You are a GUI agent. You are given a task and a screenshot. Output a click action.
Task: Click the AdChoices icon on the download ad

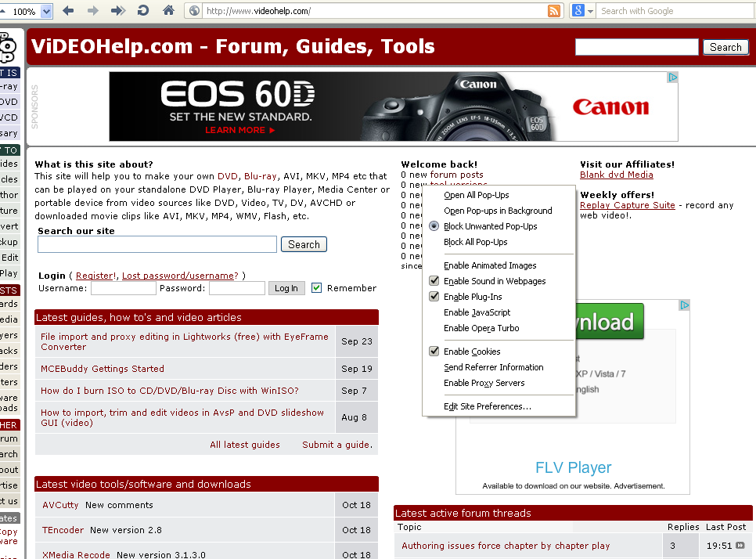684,305
